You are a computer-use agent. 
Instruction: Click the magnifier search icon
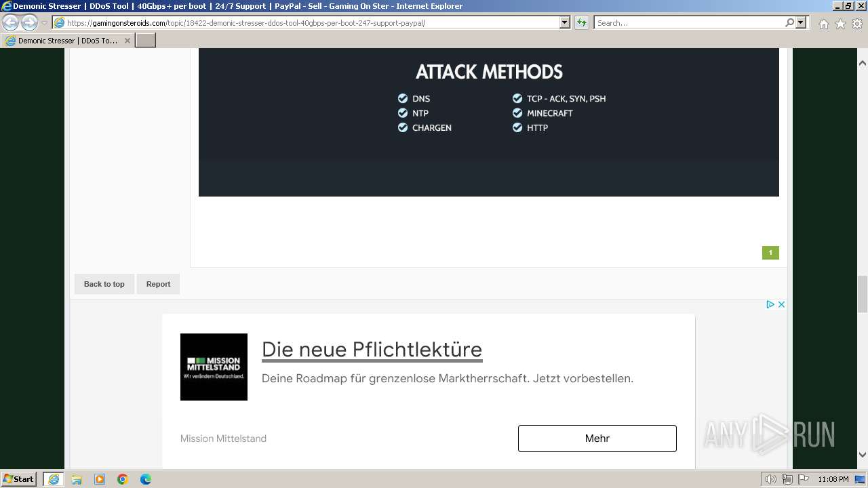click(x=789, y=23)
